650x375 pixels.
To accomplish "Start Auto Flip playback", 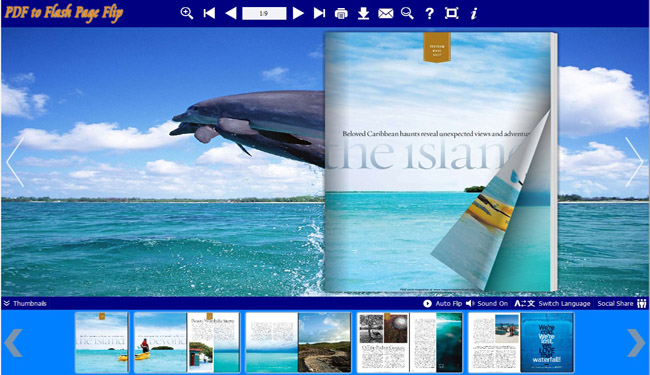I will tap(442, 303).
